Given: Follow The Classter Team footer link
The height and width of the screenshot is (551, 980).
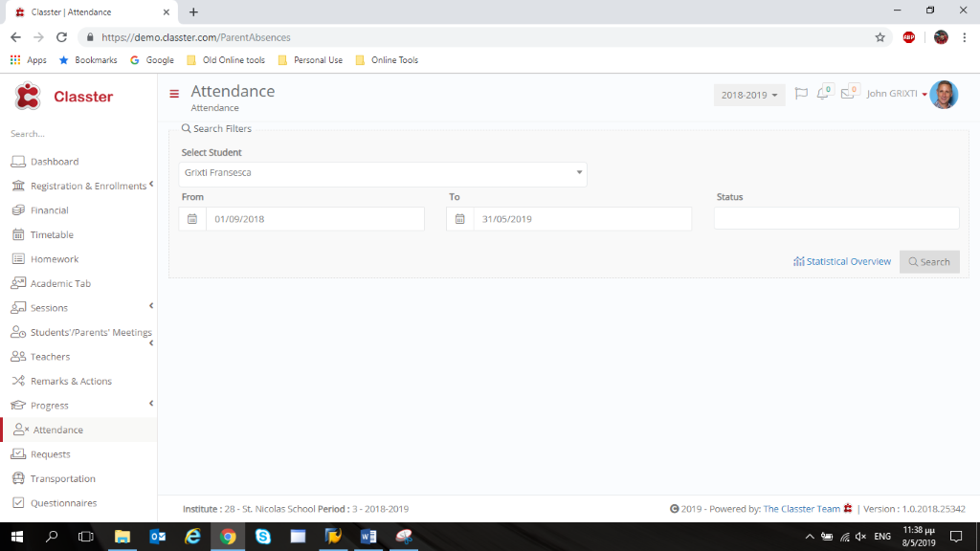Looking at the screenshot, I should click(801, 509).
